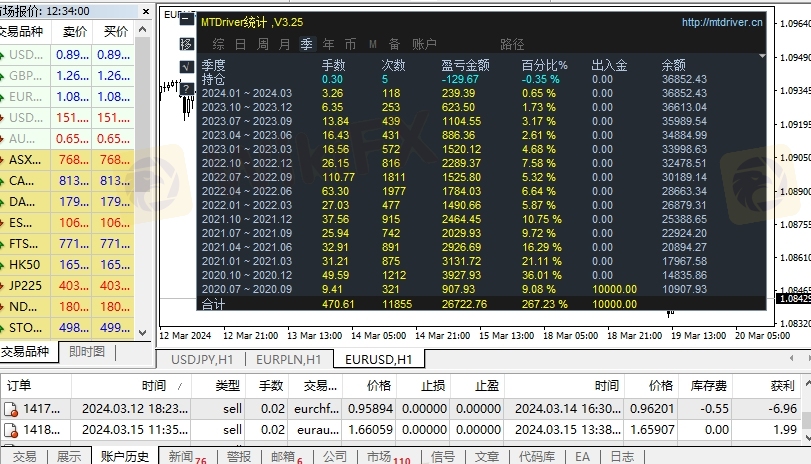The image size is (811, 464).
Task: Toggle the MTDriver checkmark (√) button
Action: (187, 66)
